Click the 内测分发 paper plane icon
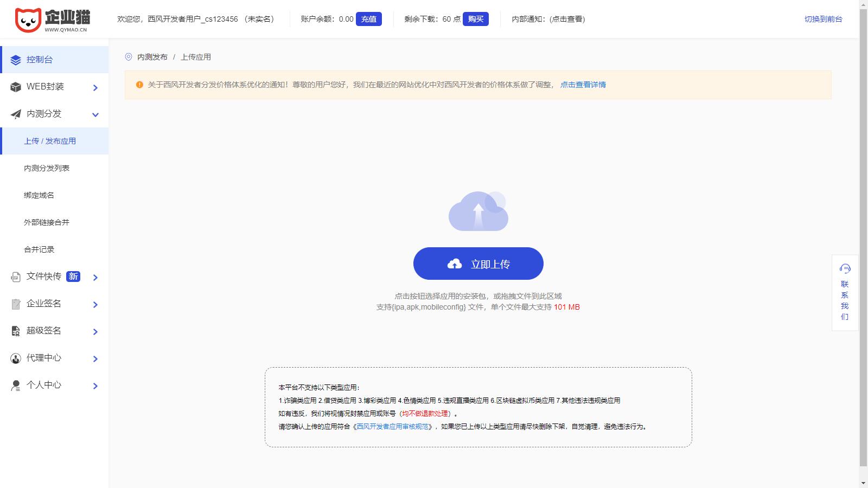 click(15, 114)
